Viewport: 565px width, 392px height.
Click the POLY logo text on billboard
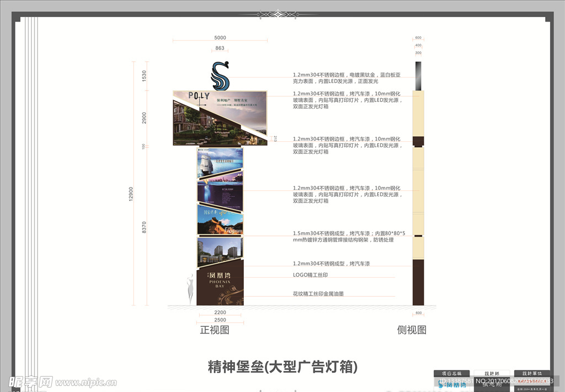point(199,96)
